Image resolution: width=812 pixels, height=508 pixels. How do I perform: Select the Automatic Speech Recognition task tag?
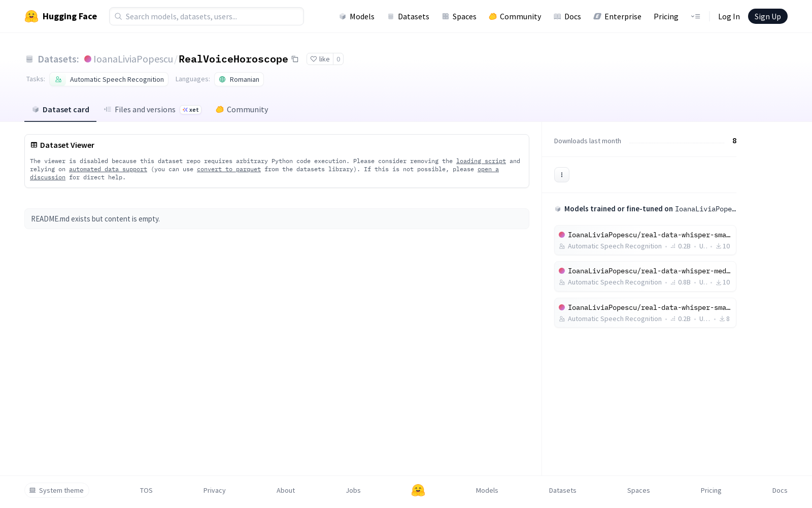point(109,79)
